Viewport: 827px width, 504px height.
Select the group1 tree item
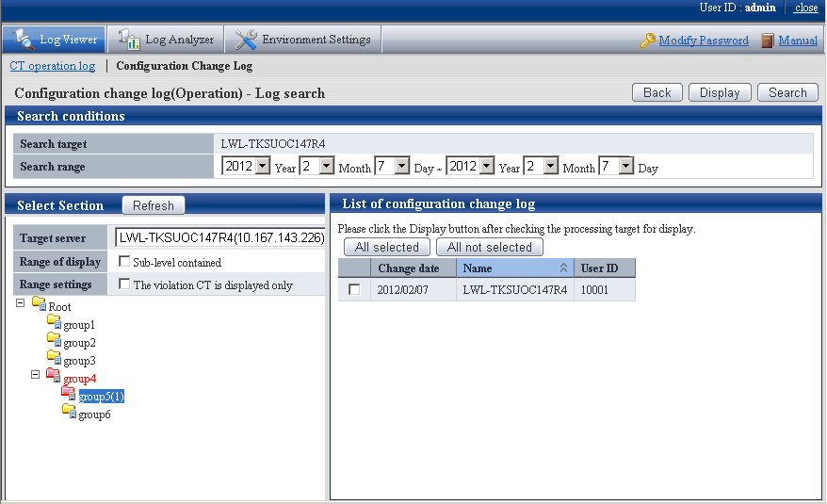click(79, 325)
